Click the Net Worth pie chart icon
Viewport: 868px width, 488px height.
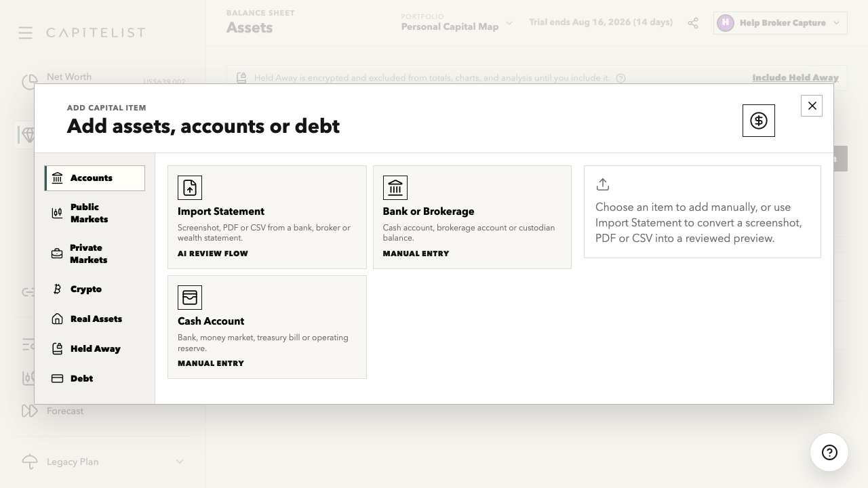(29, 82)
